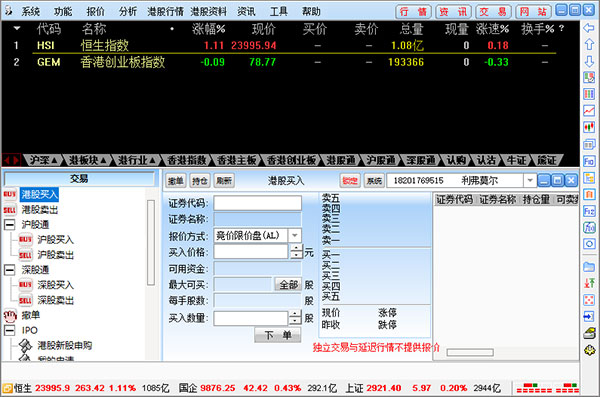
Task: Select 港股新股申购 in the tree
Action: pyautogui.click(x=64, y=345)
